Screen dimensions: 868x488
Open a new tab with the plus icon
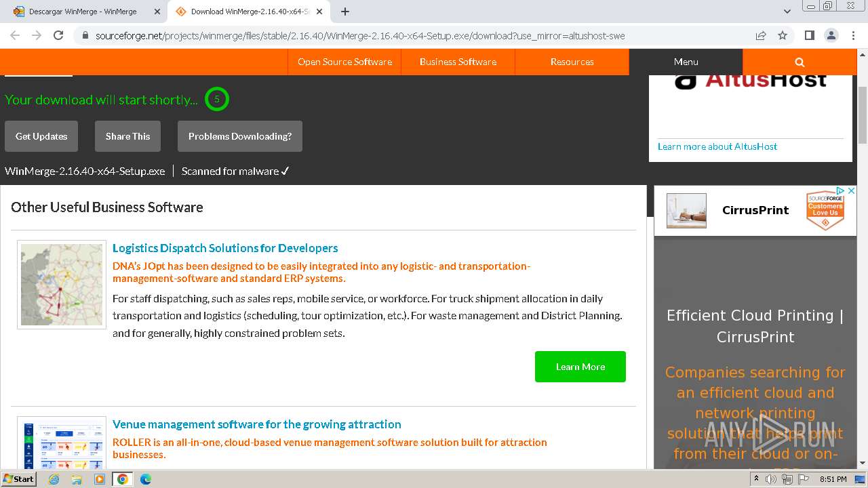click(345, 12)
